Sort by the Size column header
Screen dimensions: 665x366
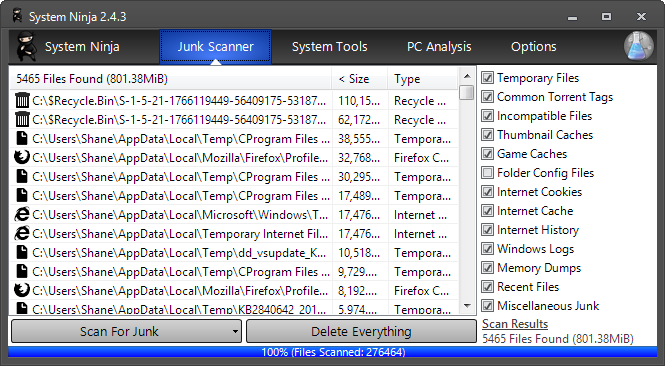click(360, 78)
